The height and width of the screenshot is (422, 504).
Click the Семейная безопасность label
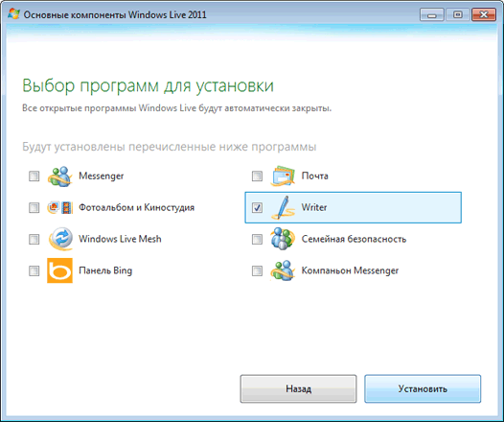tap(354, 239)
